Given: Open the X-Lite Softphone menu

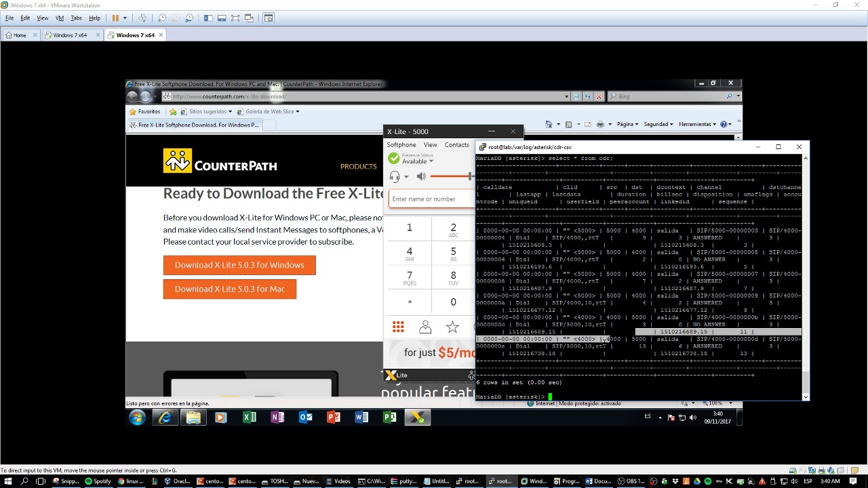Looking at the screenshot, I should 401,145.
